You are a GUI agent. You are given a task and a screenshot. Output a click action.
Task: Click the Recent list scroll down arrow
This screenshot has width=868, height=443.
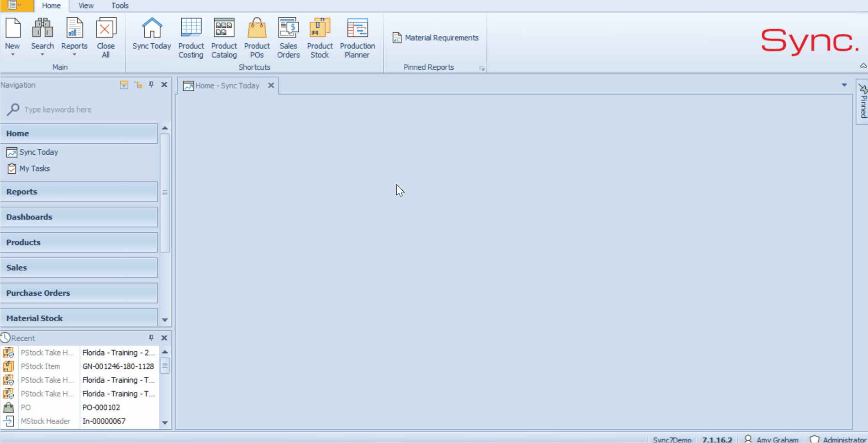pyautogui.click(x=165, y=423)
